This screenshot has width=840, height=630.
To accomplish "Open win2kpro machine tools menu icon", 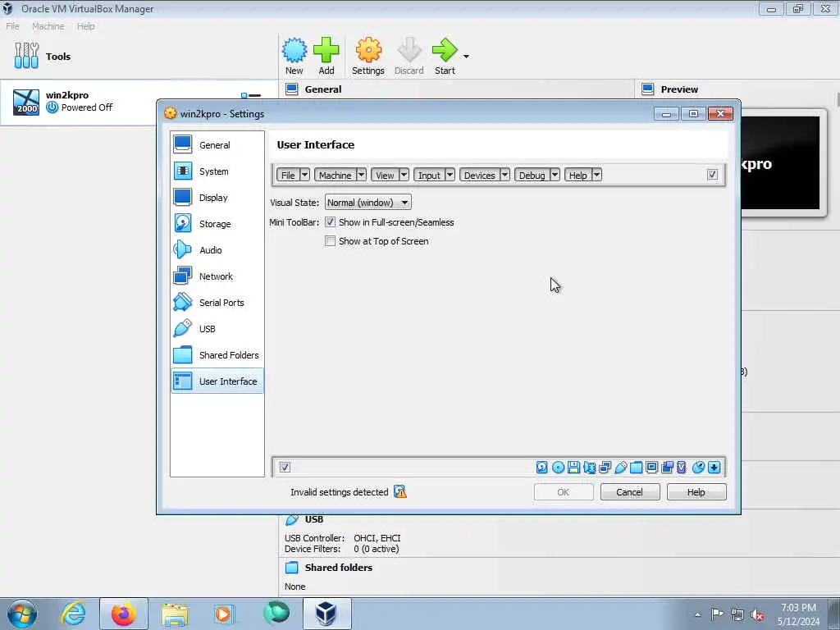I will point(251,95).
